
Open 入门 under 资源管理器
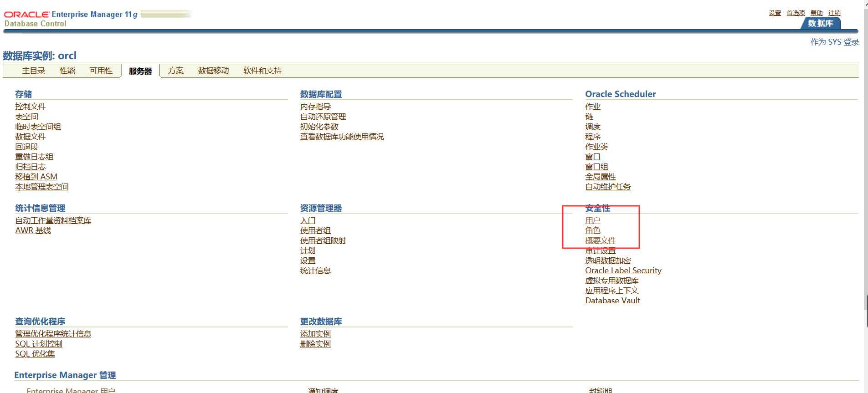pyautogui.click(x=308, y=220)
